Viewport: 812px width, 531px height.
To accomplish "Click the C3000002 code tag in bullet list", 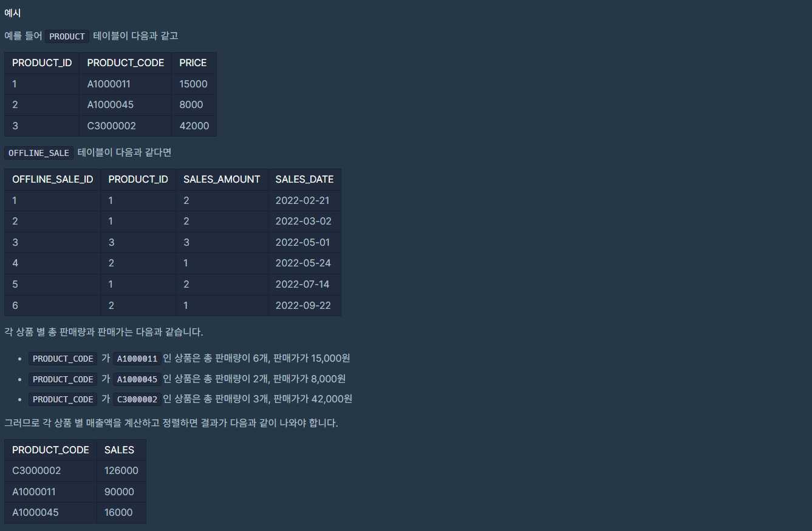I will (137, 399).
